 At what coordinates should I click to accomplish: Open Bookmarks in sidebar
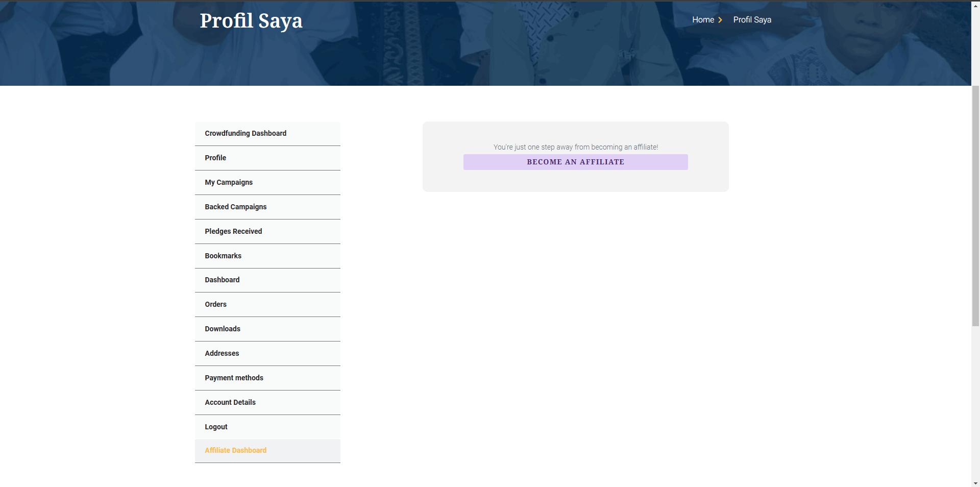(267, 256)
